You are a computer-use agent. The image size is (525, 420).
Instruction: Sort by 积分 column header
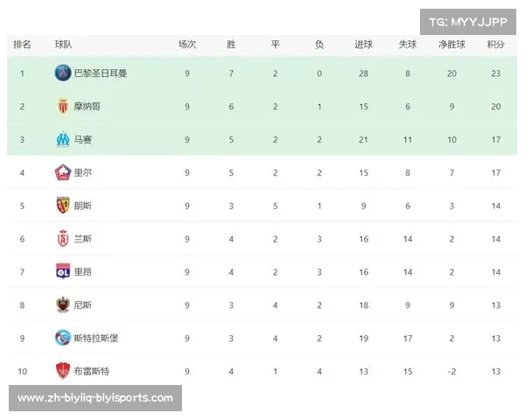tap(496, 45)
